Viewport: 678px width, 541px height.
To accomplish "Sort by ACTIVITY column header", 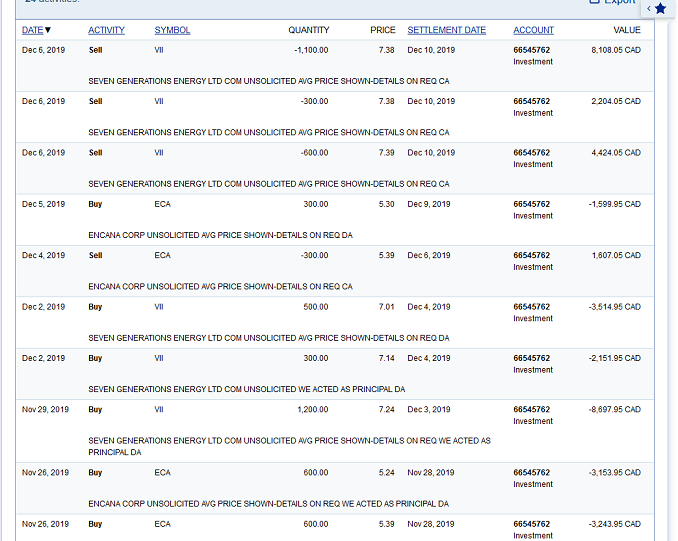I will (106, 30).
